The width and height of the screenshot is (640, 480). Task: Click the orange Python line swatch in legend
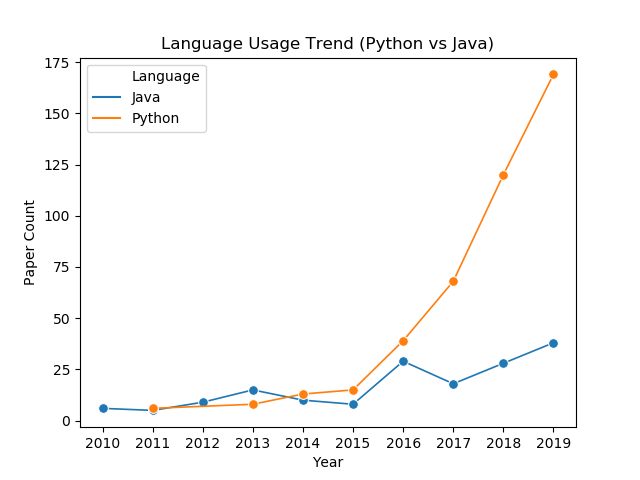[107, 118]
